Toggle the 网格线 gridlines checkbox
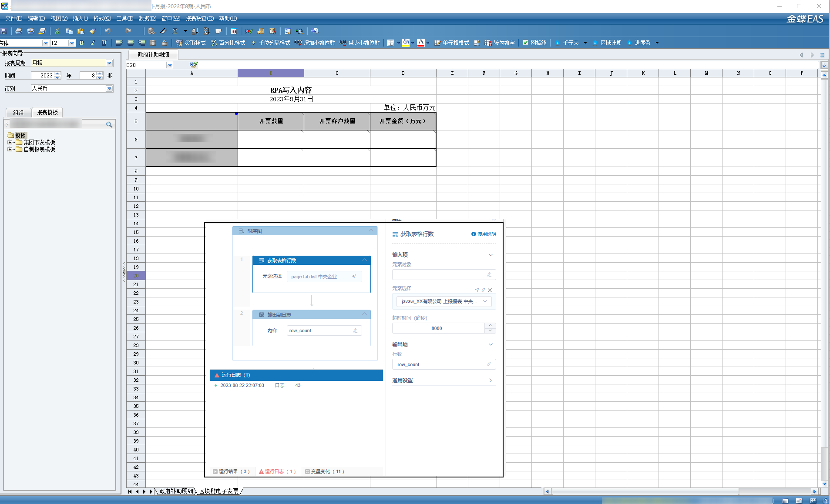This screenshot has width=830, height=504. point(525,43)
